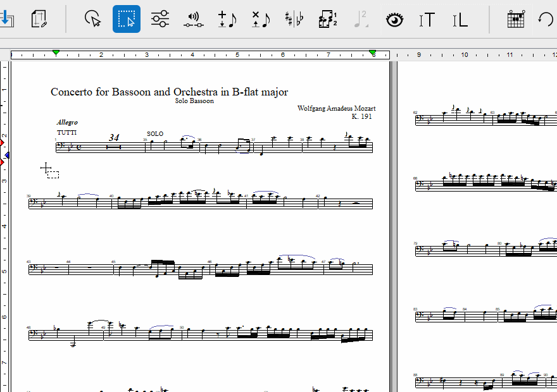Select the blue triangle marker on vertical ruler
This screenshot has width=557, height=392.
coord(7,155)
